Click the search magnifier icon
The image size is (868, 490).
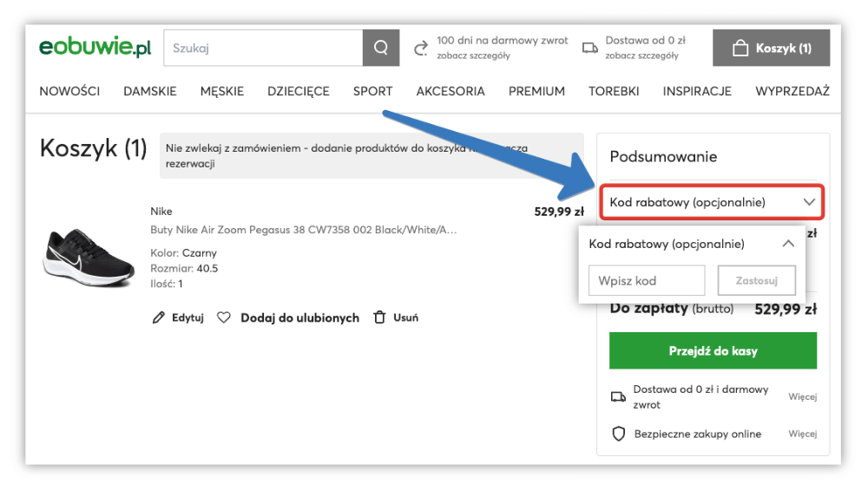click(381, 49)
